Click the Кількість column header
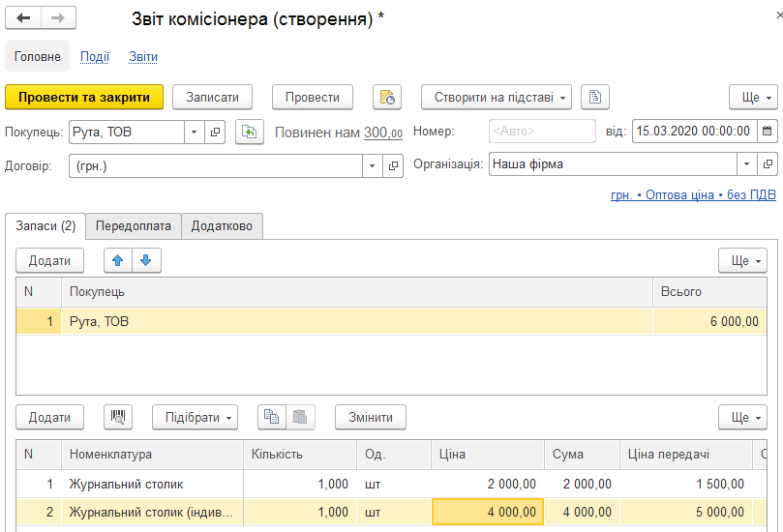 click(300, 455)
